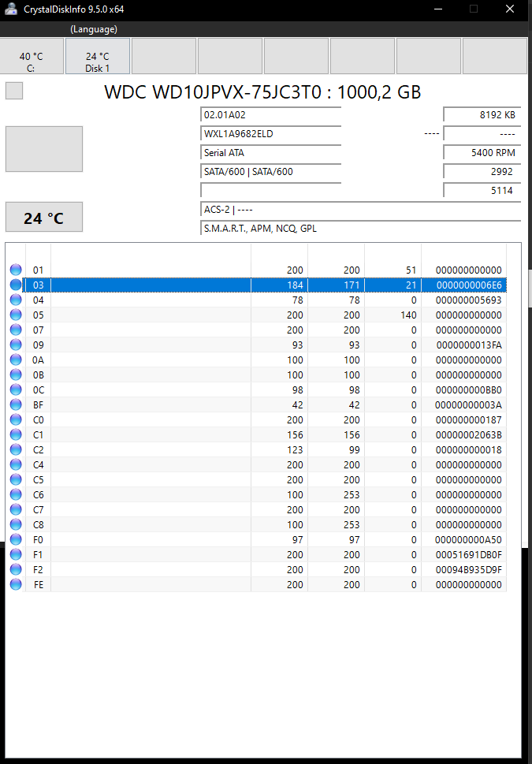The width and height of the screenshot is (532, 764).
Task: Click the status orb for attribute C4
Action: (16, 464)
